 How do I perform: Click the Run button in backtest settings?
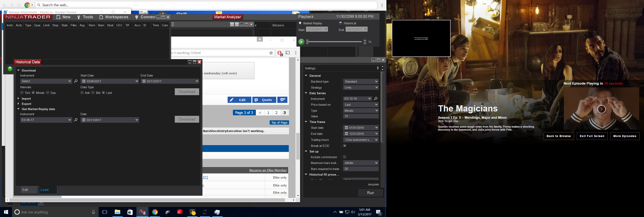(x=370, y=193)
